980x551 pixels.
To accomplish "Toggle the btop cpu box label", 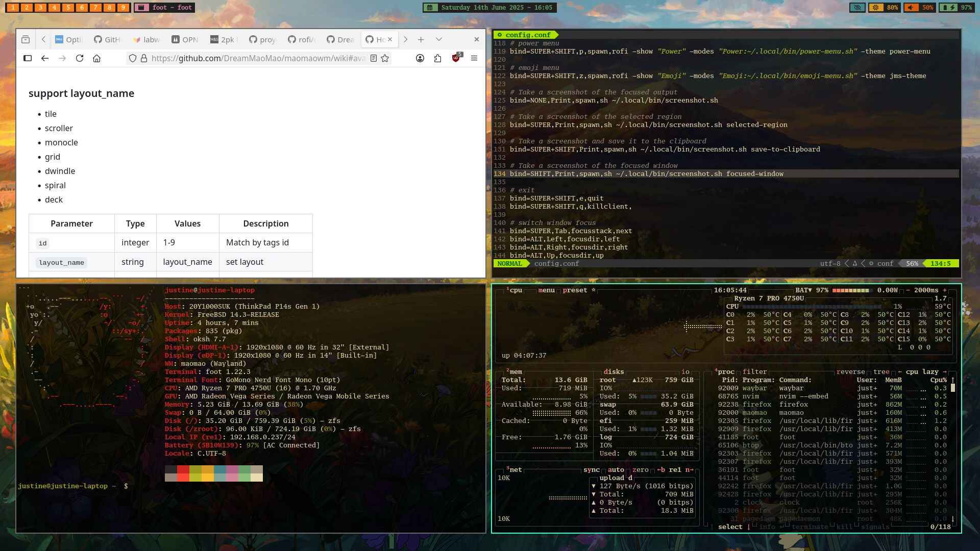I will (514, 290).
